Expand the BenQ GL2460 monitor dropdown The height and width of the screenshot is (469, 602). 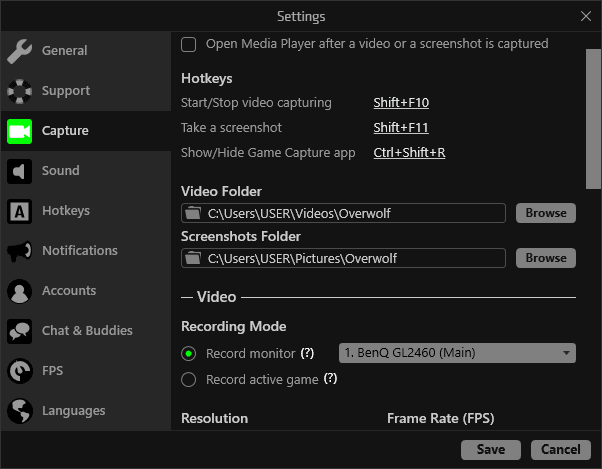coord(457,353)
